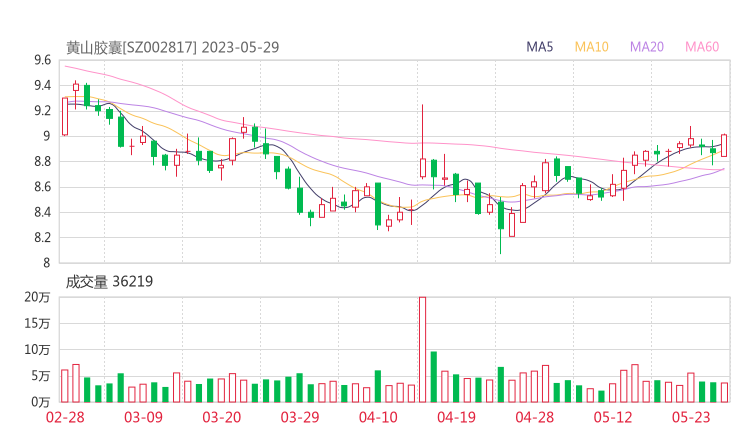740x440 pixels.
Task: Click the first red candlestick at 02-28
Action: tap(65, 116)
